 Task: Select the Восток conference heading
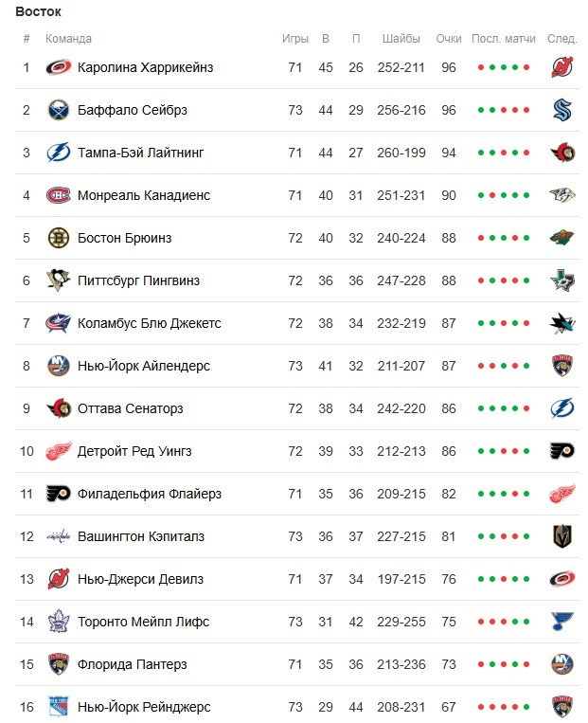coord(38,11)
